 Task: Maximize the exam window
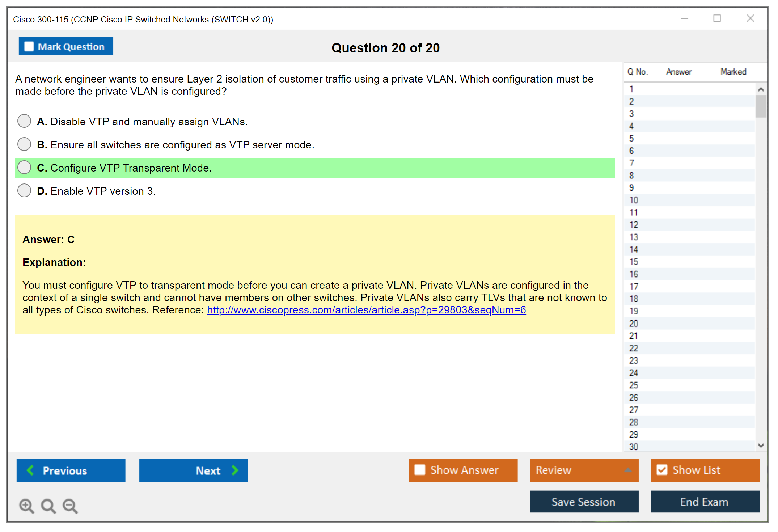(x=717, y=18)
